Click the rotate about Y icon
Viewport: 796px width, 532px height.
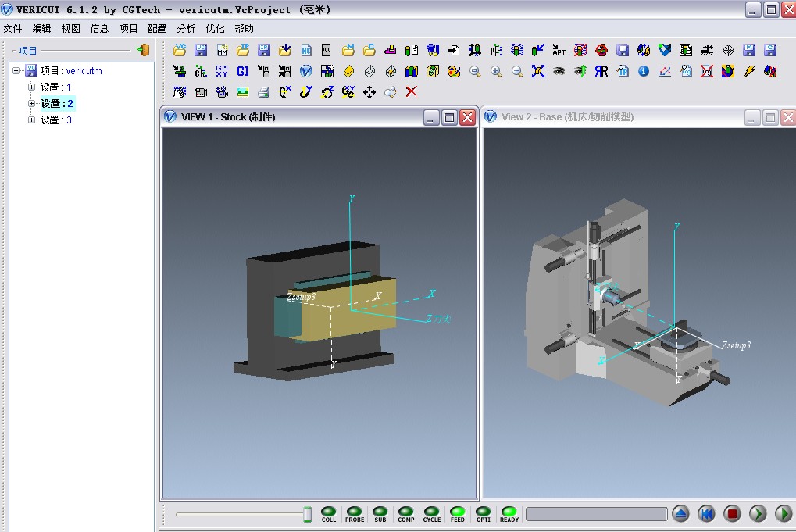pyautogui.click(x=306, y=92)
